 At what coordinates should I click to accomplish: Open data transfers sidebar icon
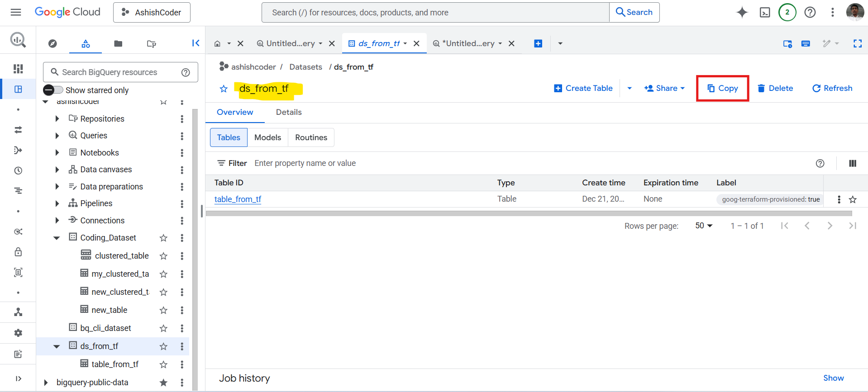point(18,130)
